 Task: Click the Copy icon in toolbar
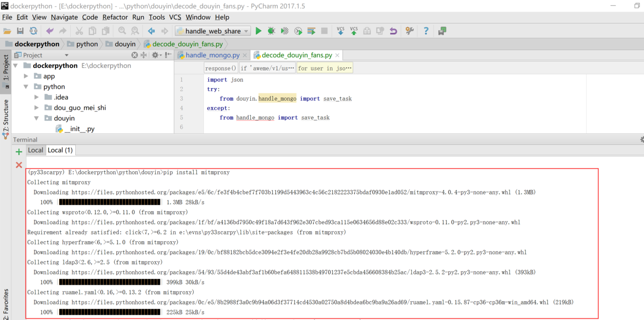coord(92,31)
